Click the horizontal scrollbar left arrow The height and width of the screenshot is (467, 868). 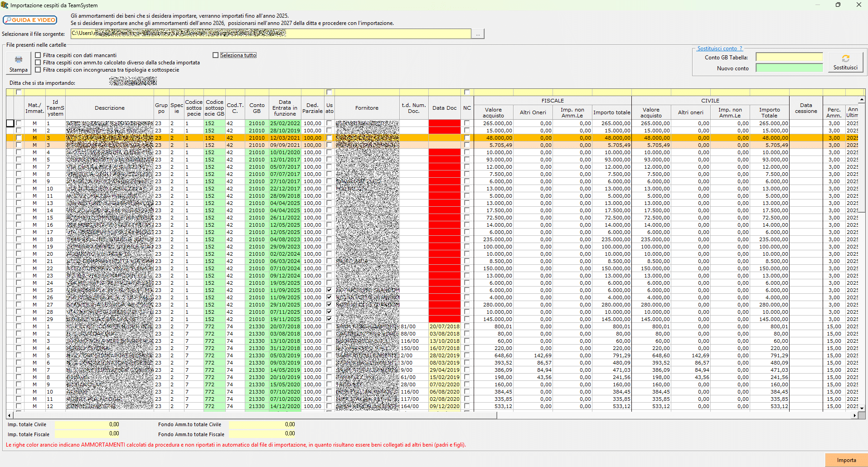(10, 415)
